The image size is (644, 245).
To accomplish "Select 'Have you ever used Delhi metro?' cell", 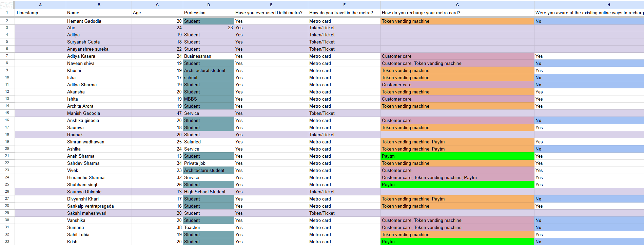I will click(x=271, y=13).
